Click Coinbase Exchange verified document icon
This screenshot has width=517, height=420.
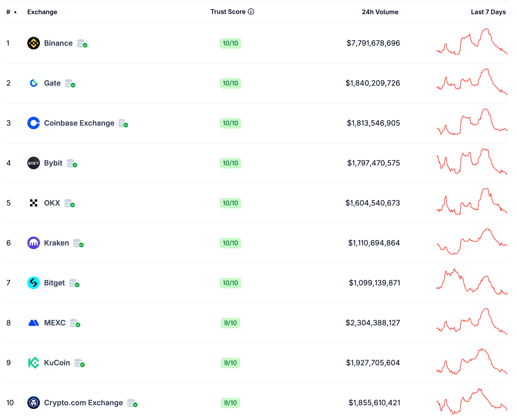coord(123,123)
